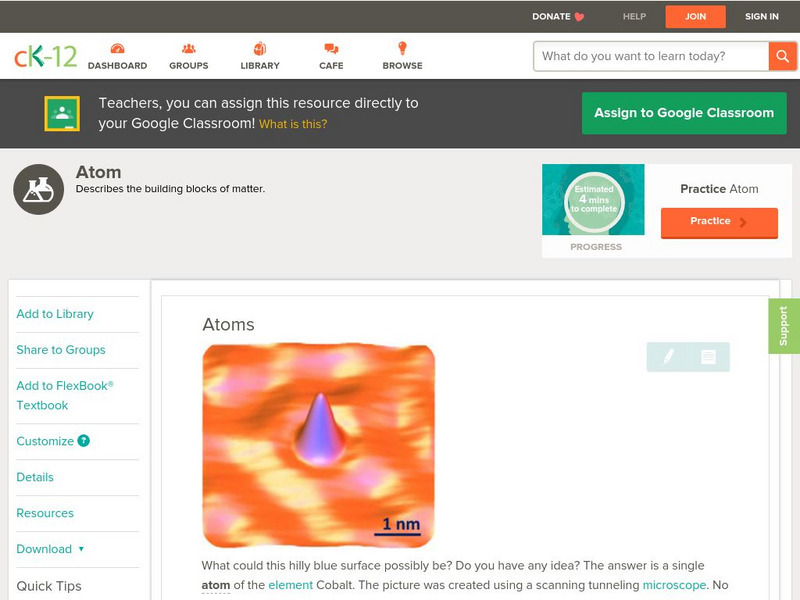Open the Browse lightbulb icon
Viewport: 800px width, 600px height.
[402, 48]
